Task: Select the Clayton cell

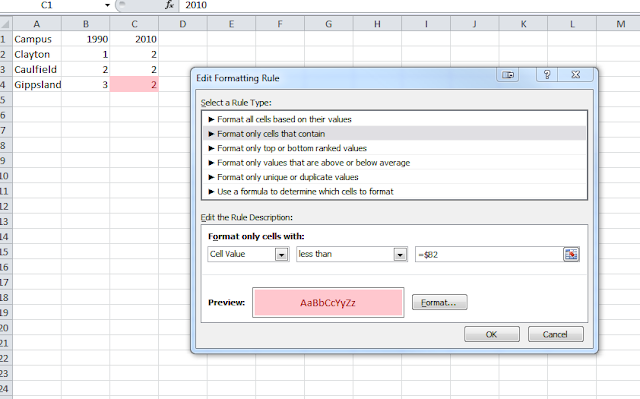Action: coord(37,54)
